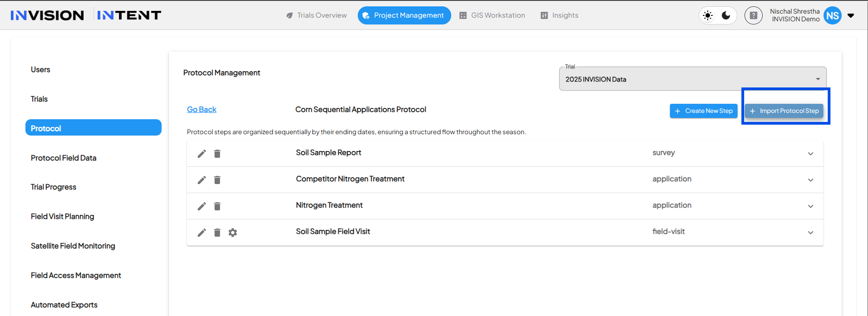The image size is (868, 316).
Task: Edit the Soil Sample Report step
Action: coord(202,154)
